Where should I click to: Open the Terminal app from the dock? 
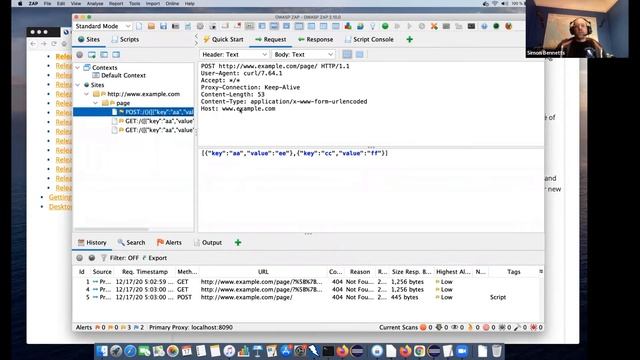pyautogui.click(x=328, y=351)
